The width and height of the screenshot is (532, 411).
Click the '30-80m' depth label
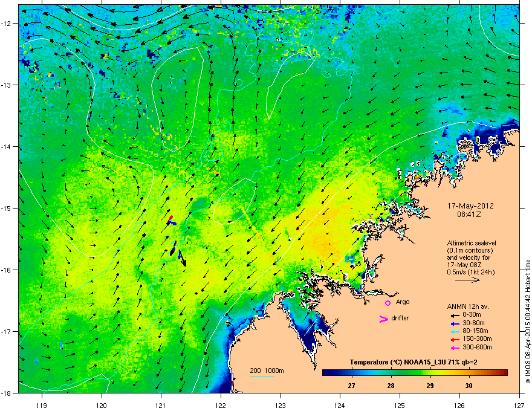473,323
